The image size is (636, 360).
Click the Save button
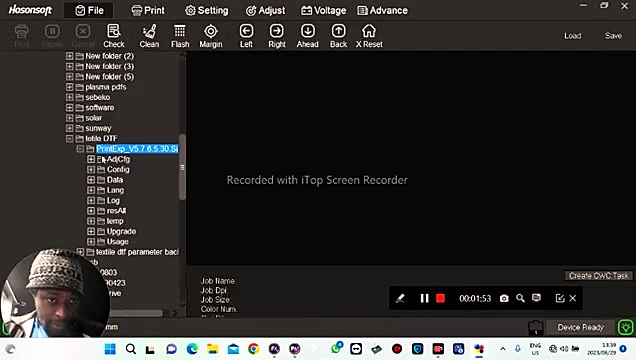tap(613, 36)
